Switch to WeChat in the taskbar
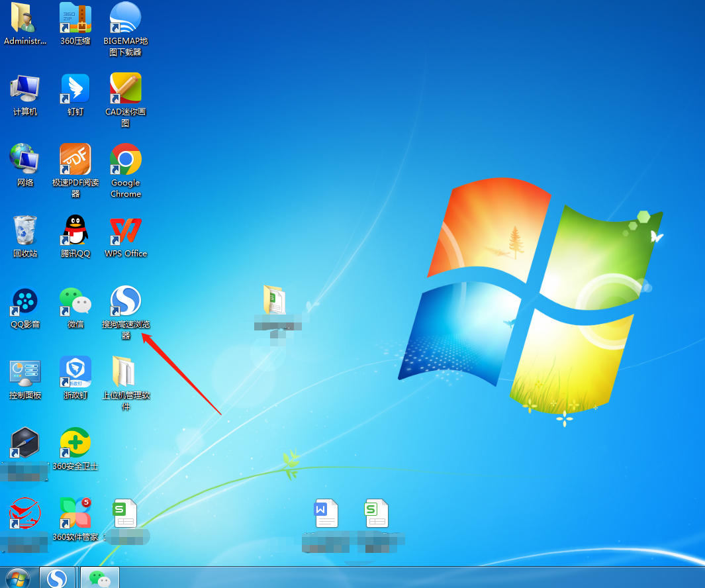Viewport: 705px width, 588px height. tap(99, 578)
